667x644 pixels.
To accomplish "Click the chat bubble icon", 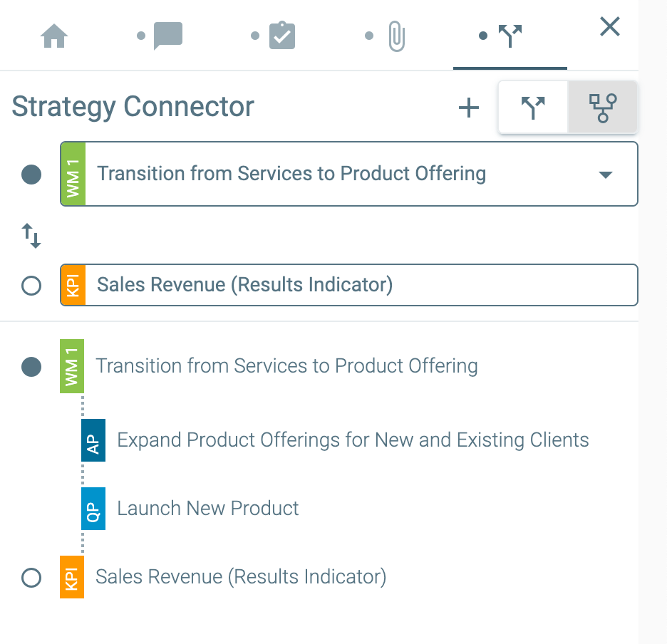I will click(x=167, y=35).
